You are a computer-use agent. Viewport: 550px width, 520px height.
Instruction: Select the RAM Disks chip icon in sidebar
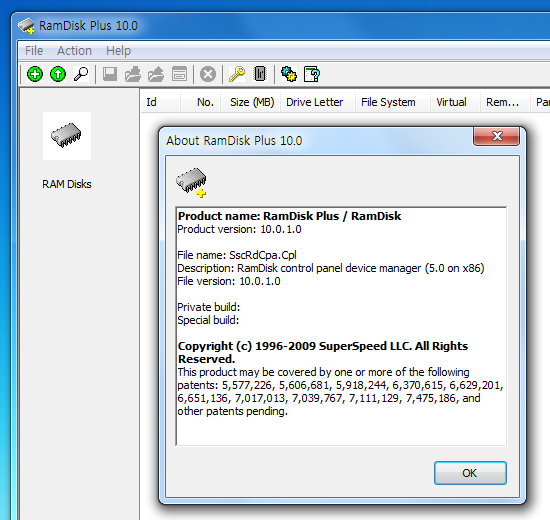[x=67, y=136]
